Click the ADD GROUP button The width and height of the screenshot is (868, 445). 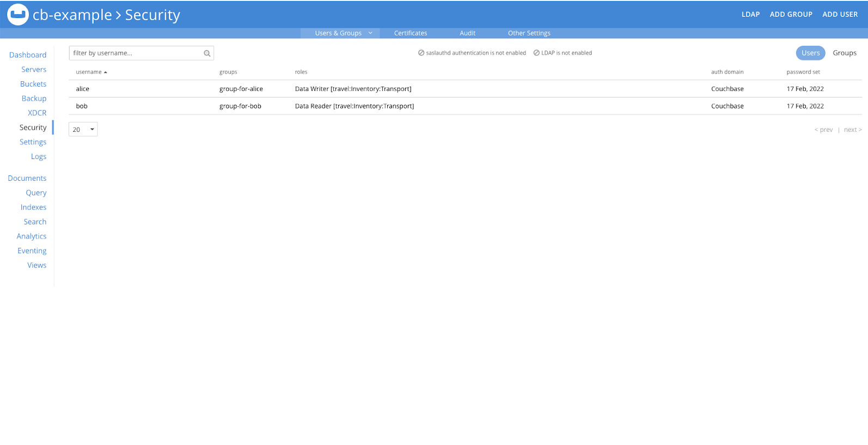(x=791, y=15)
